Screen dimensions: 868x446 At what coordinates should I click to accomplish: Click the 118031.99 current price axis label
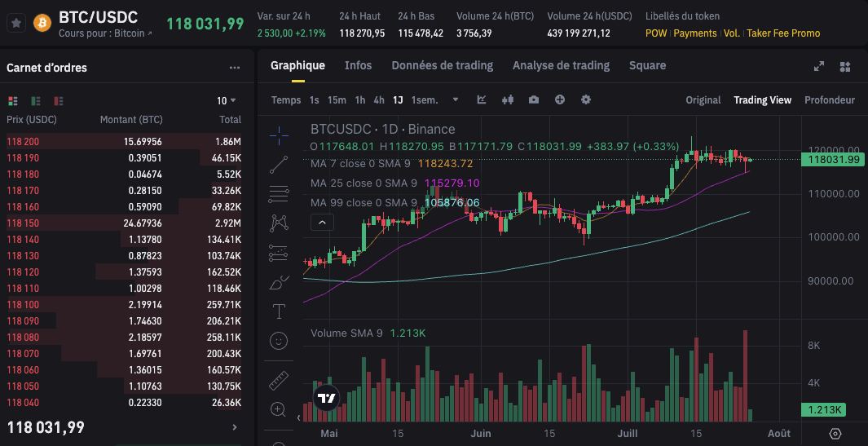(831, 160)
